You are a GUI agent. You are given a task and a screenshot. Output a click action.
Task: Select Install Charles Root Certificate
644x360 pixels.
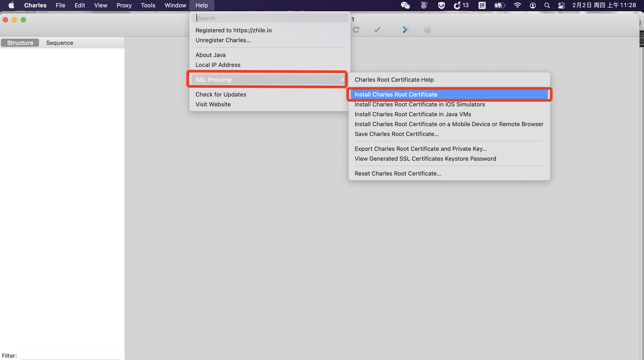396,94
